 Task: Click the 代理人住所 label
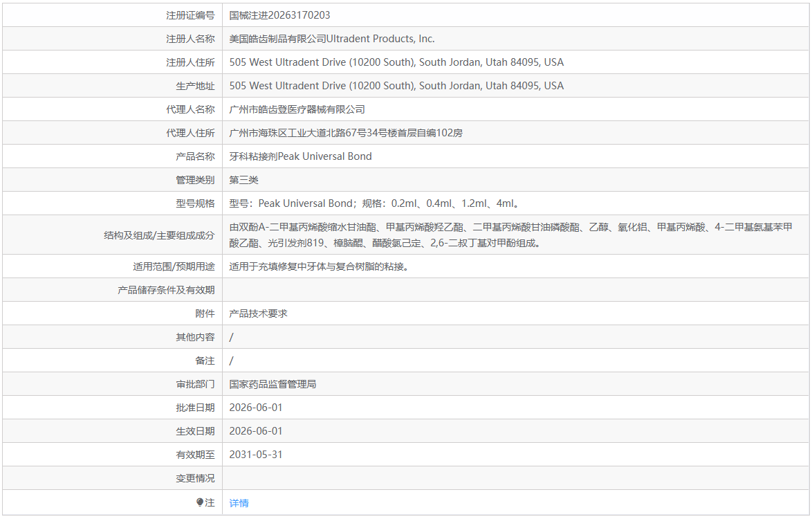pyautogui.click(x=190, y=133)
